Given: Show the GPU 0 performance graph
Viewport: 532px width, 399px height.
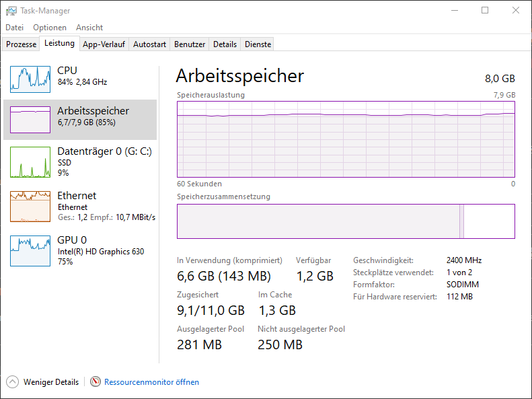Looking at the screenshot, I should click(30, 251).
